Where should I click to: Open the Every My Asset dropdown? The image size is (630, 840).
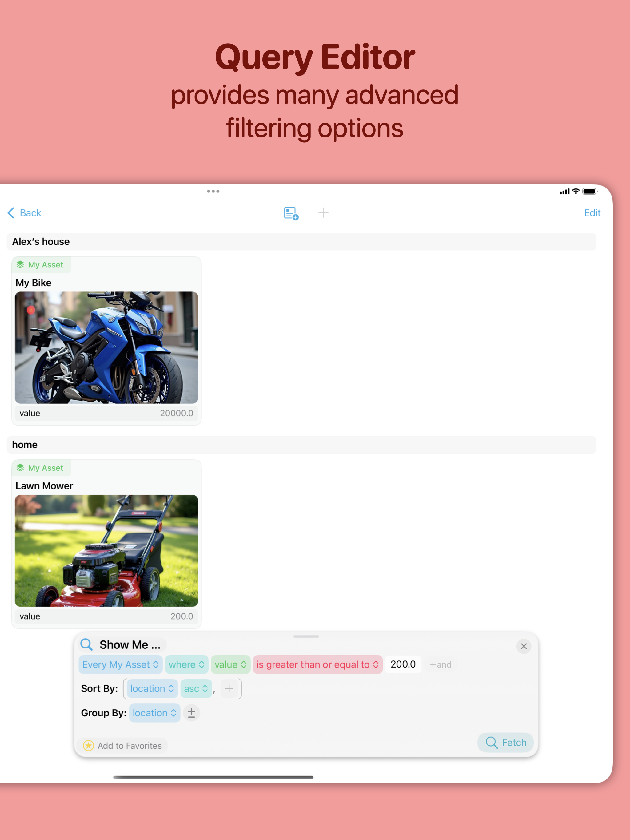[121, 664]
